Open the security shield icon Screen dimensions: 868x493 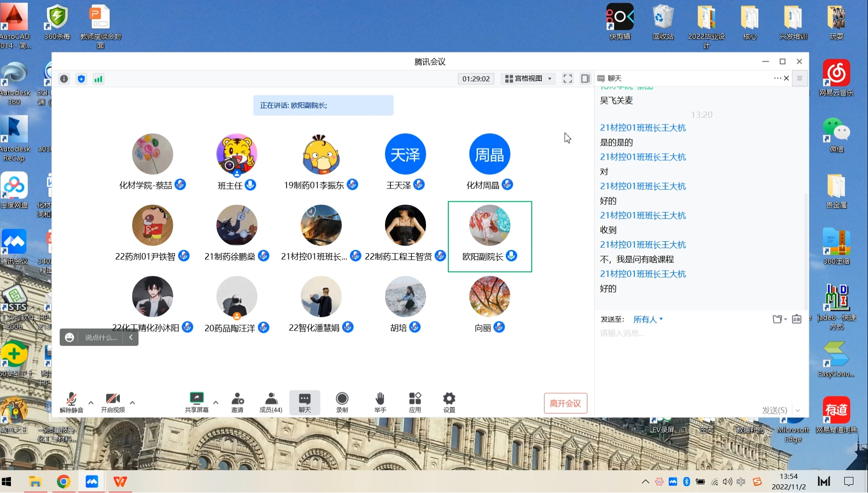pos(81,79)
